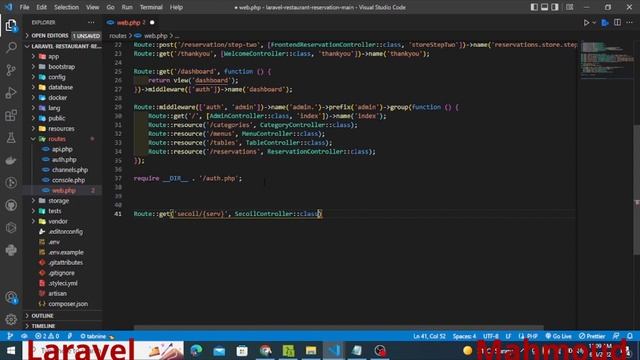Screen dimensions: 640x360
Task: Open the Selection menu
Action: pyautogui.click(x=66, y=7)
